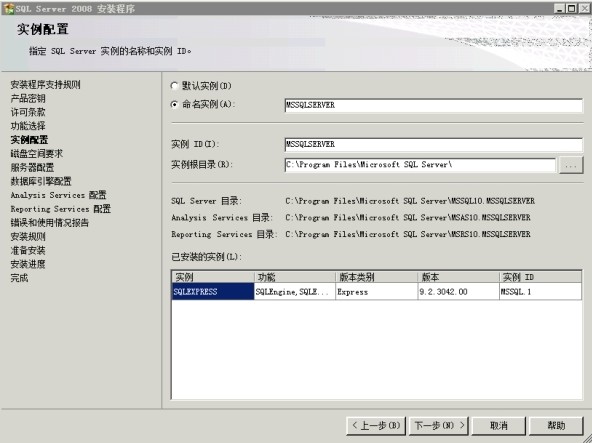The width and height of the screenshot is (592, 443).
Task: Open the browse button for root directory
Action: pyautogui.click(x=571, y=165)
